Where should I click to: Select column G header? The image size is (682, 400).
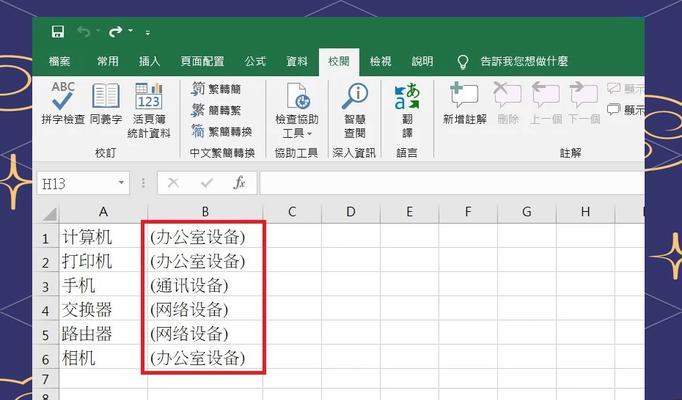527,212
